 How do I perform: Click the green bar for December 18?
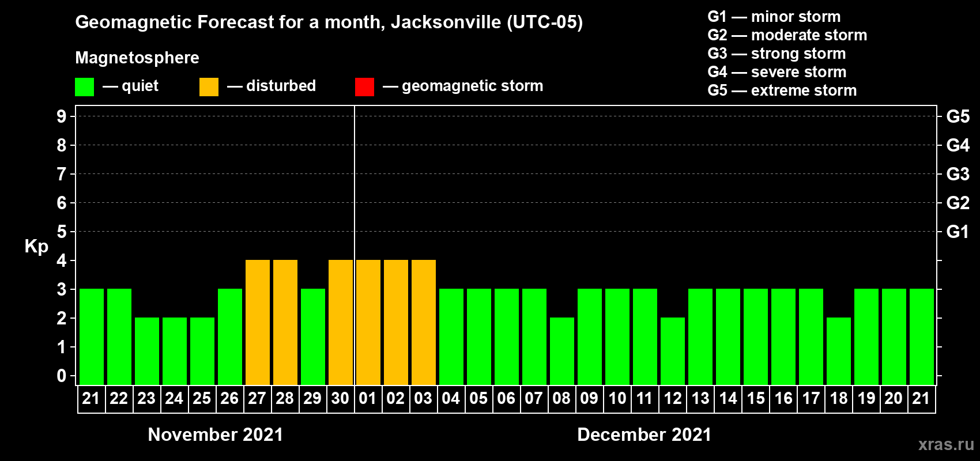click(x=839, y=351)
